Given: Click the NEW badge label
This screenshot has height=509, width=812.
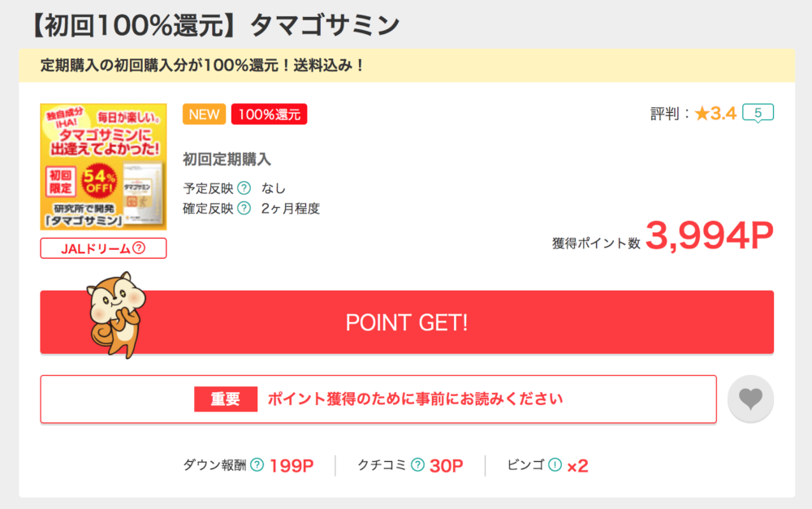Looking at the screenshot, I should coord(204,114).
